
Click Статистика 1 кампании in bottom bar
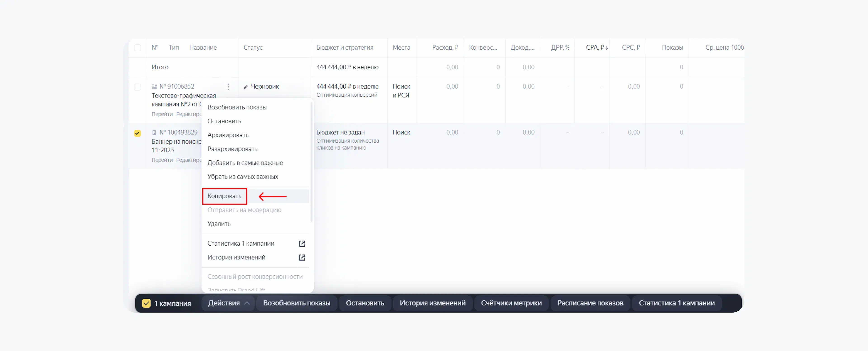(x=677, y=303)
